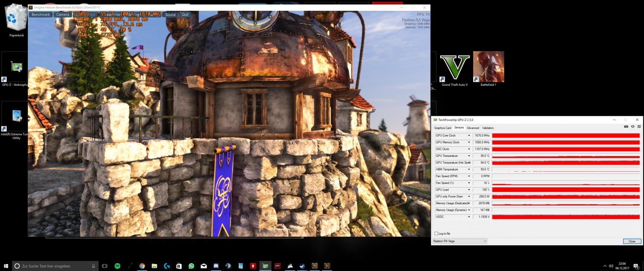The image size is (644, 271).
Task: Open Task View from the taskbar
Action: pos(105,266)
